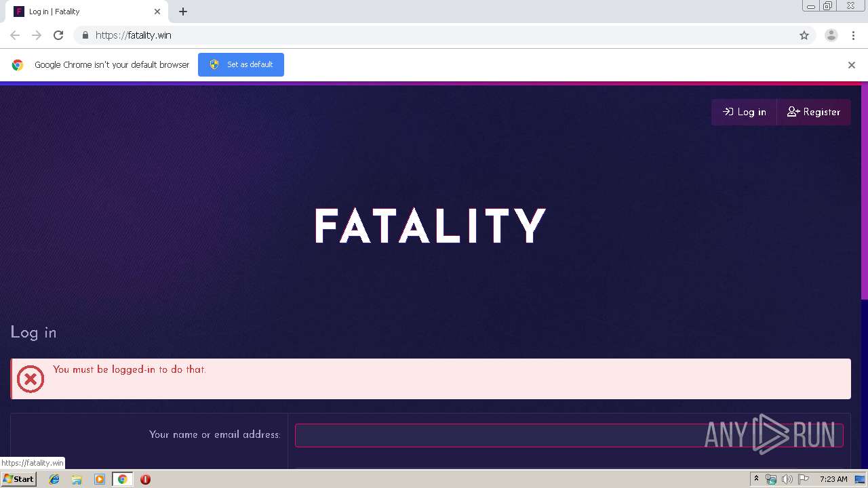868x488 pixels.
Task: Click the FATALITY logo
Action: pyautogui.click(x=431, y=226)
